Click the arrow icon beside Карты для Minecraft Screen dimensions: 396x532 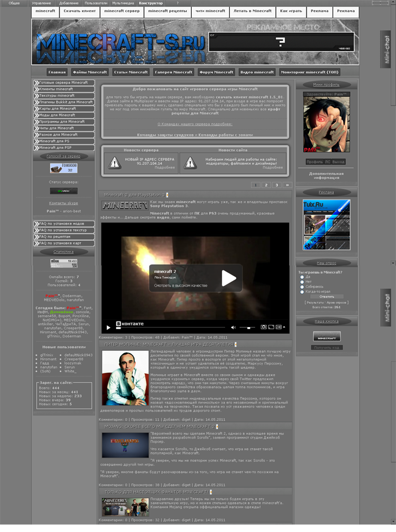[x=36, y=109]
